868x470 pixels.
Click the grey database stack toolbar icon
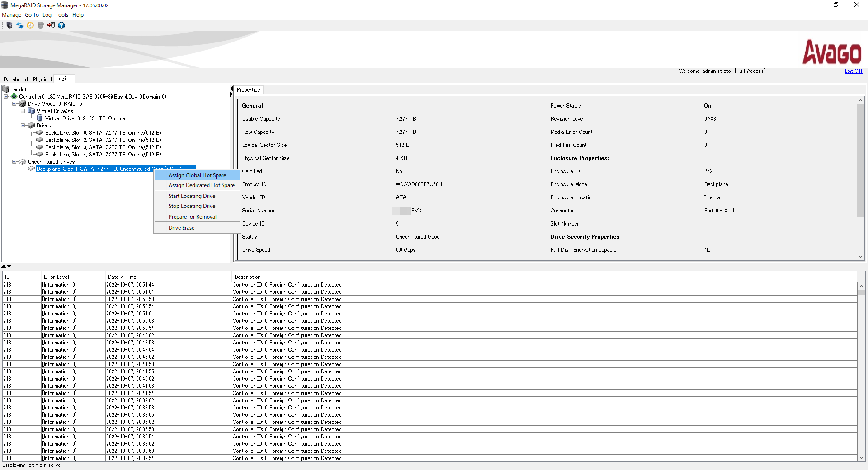click(x=41, y=25)
